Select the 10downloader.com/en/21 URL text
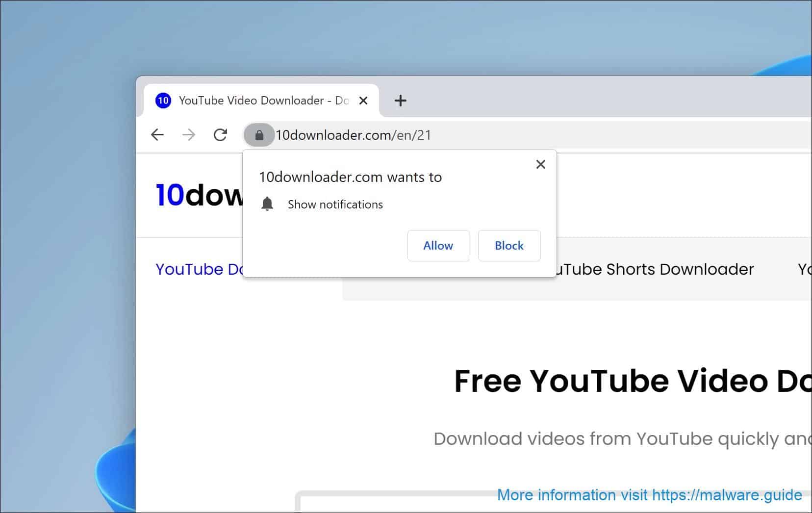Screen dimensions: 812x513 [353, 135]
